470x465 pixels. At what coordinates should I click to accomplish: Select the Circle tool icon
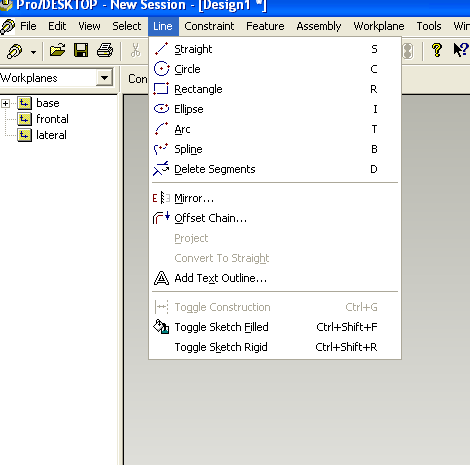(x=161, y=69)
